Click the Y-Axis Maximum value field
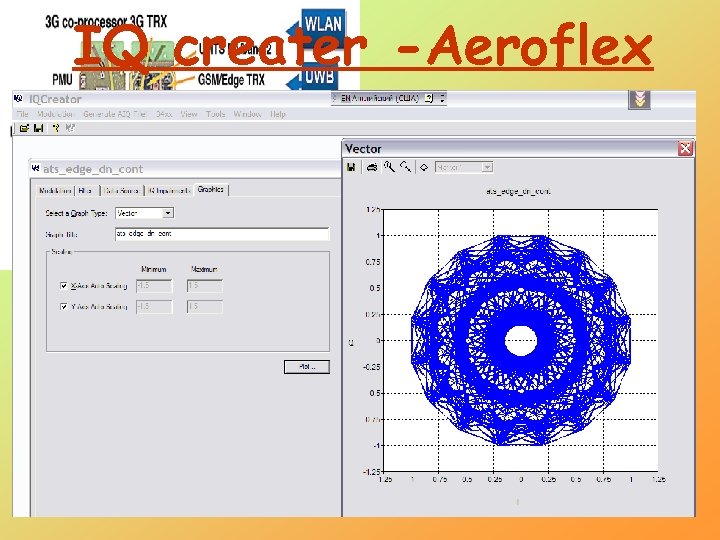Viewport: 720px width, 540px height. tap(204, 306)
